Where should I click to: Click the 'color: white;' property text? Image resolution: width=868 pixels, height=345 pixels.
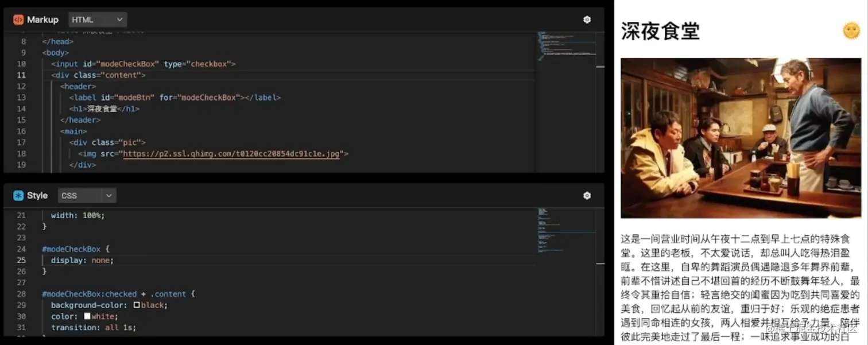[84, 316]
